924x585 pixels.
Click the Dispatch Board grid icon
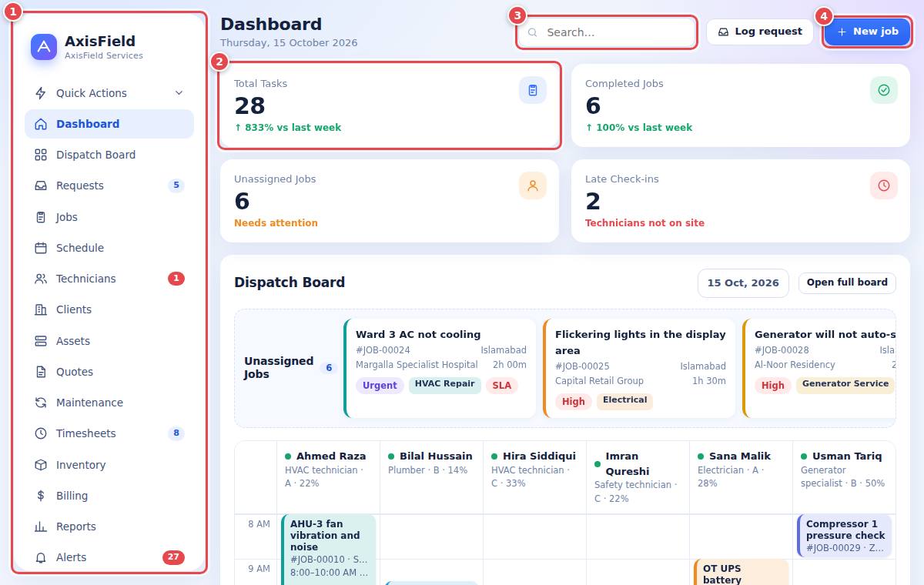click(41, 155)
